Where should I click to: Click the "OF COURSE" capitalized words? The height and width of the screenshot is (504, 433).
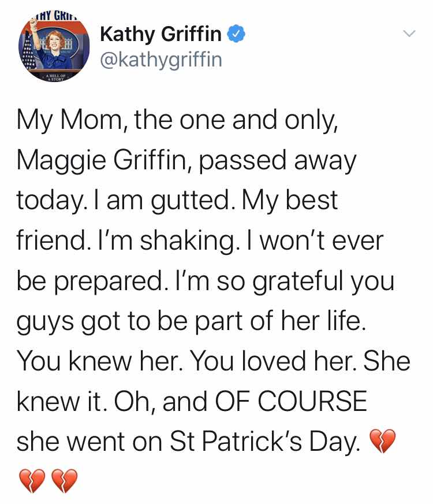pos(291,401)
